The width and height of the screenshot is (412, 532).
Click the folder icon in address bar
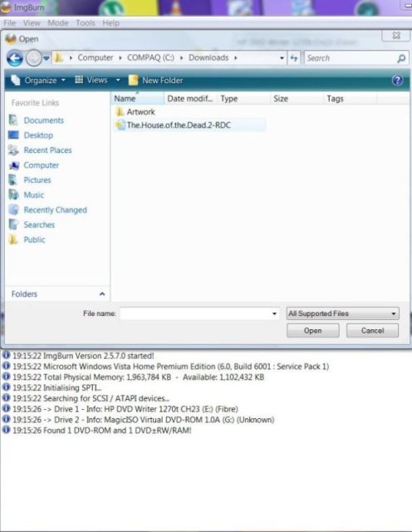59,57
